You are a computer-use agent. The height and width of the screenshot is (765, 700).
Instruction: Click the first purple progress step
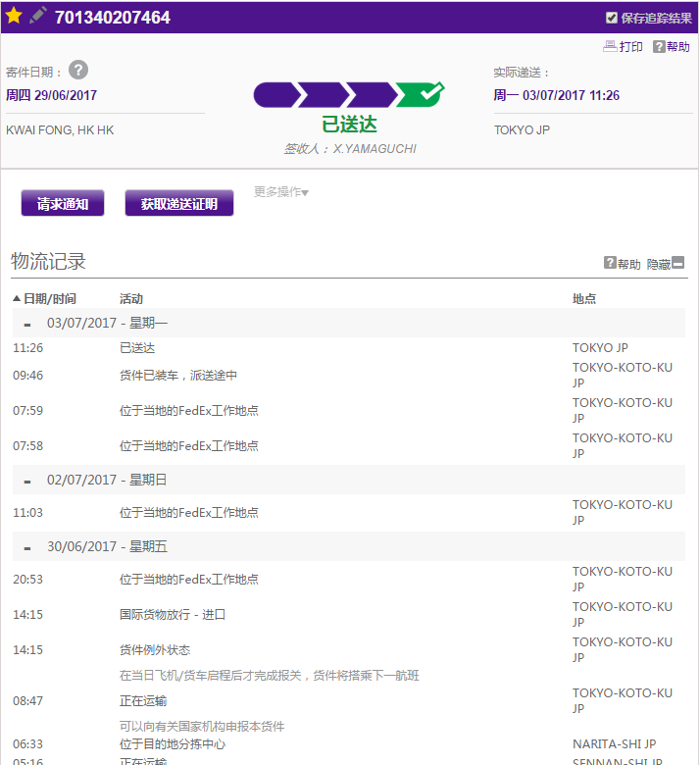(276, 95)
